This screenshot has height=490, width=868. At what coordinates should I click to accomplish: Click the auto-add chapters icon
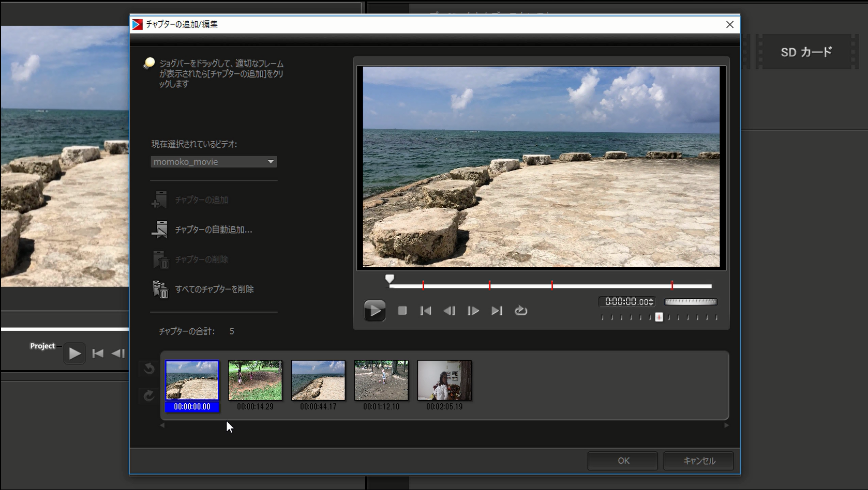(160, 229)
